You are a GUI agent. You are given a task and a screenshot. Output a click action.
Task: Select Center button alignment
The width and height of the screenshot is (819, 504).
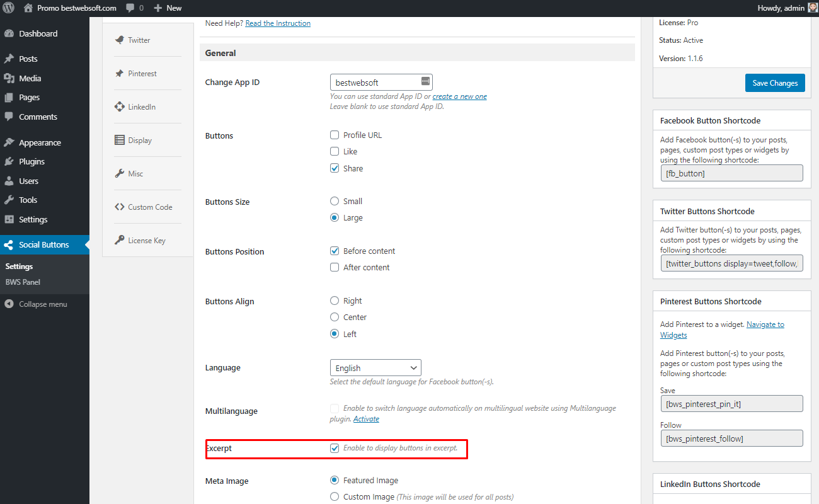335,317
